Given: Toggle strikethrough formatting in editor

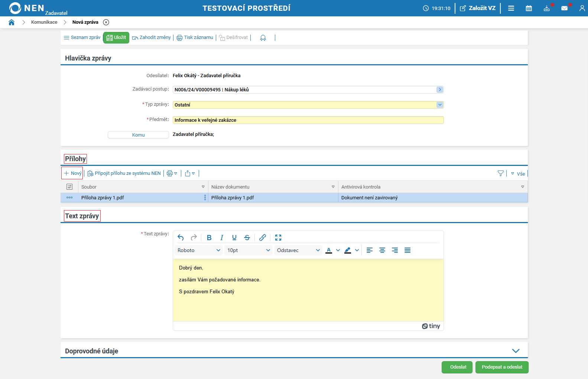Looking at the screenshot, I should coord(247,238).
